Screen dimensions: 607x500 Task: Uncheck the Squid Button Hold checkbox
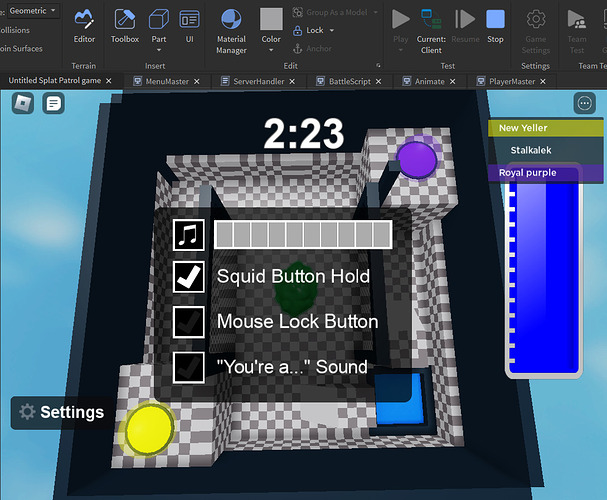click(189, 276)
